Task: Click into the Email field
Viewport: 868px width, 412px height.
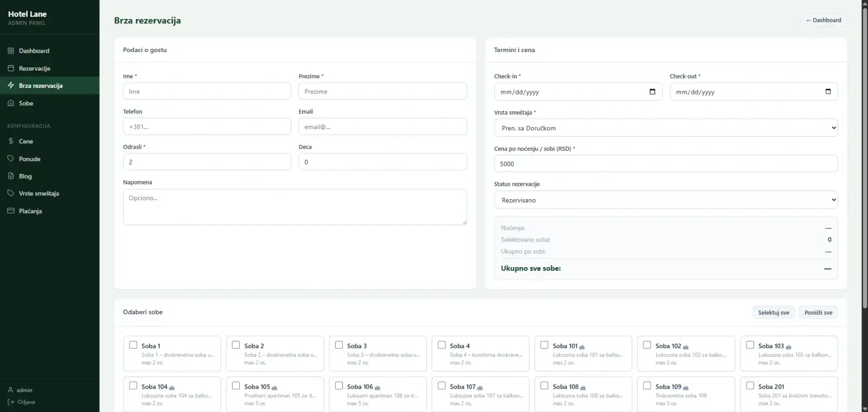Action: (382, 126)
